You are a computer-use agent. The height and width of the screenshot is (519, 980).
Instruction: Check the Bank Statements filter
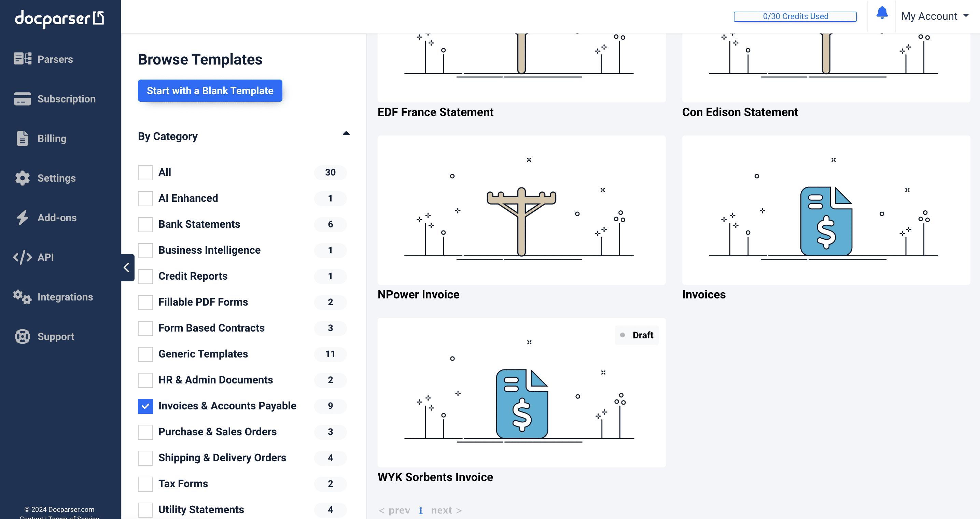coord(145,224)
